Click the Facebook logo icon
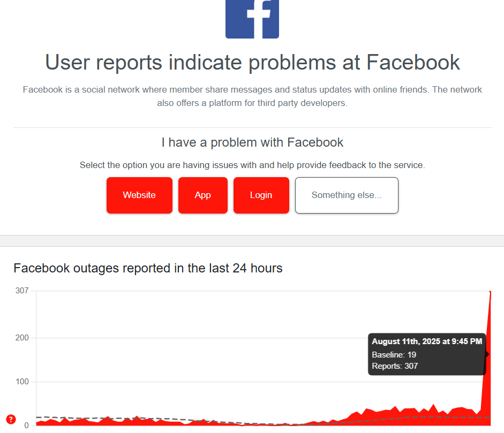504x433 pixels. coord(252,19)
